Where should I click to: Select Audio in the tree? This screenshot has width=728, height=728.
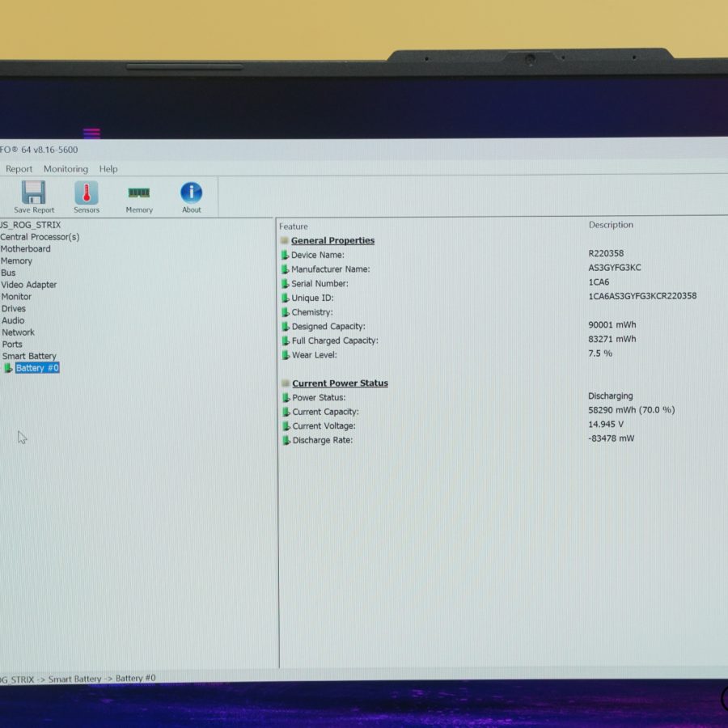[x=13, y=320]
